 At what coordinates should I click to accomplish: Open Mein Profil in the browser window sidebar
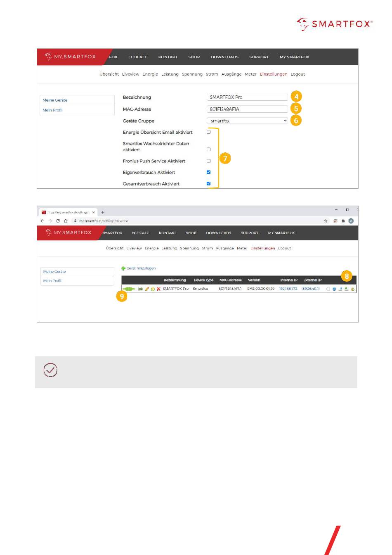[x=77, y=281]
